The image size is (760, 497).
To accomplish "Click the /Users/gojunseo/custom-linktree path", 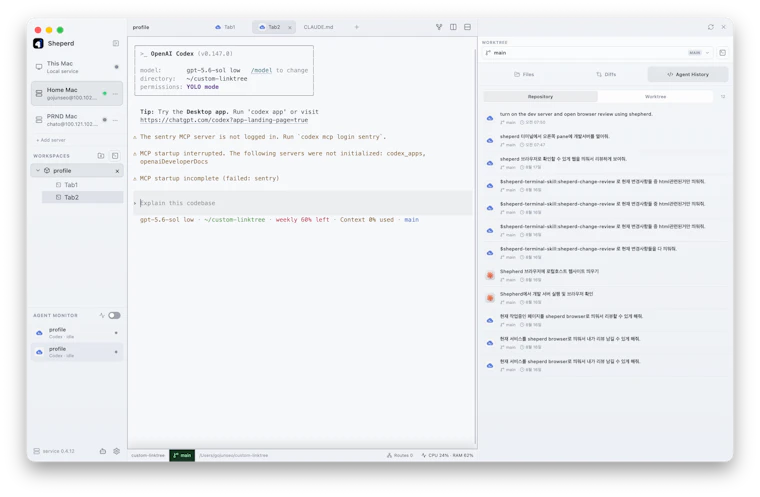I will (x=234, y=456).
